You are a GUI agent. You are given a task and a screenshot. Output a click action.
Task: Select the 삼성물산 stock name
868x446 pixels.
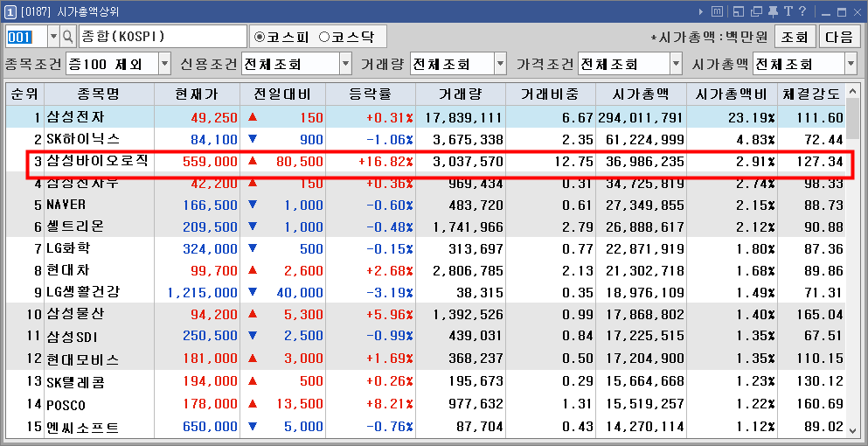[x=75, y=314]
